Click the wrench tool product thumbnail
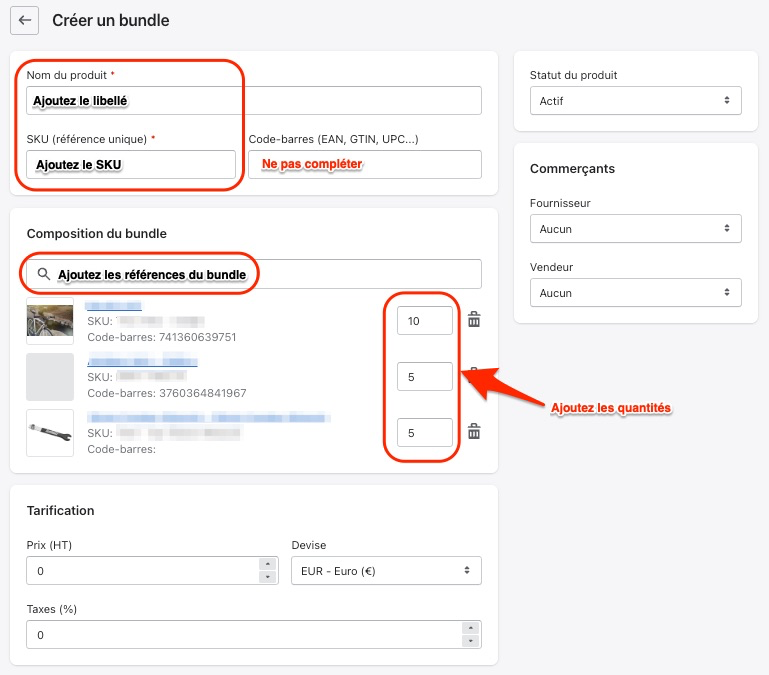The height and width of the screenshot is (675, 769). tap(50, 433)
